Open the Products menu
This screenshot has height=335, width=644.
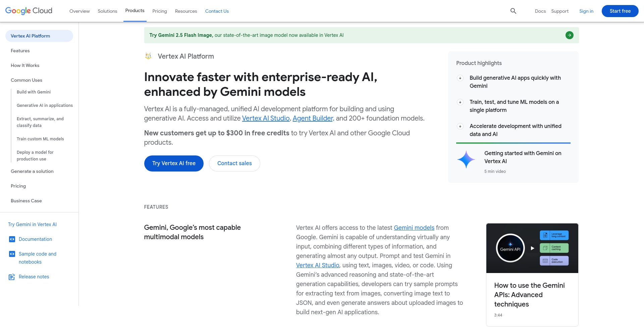point(135,10)
